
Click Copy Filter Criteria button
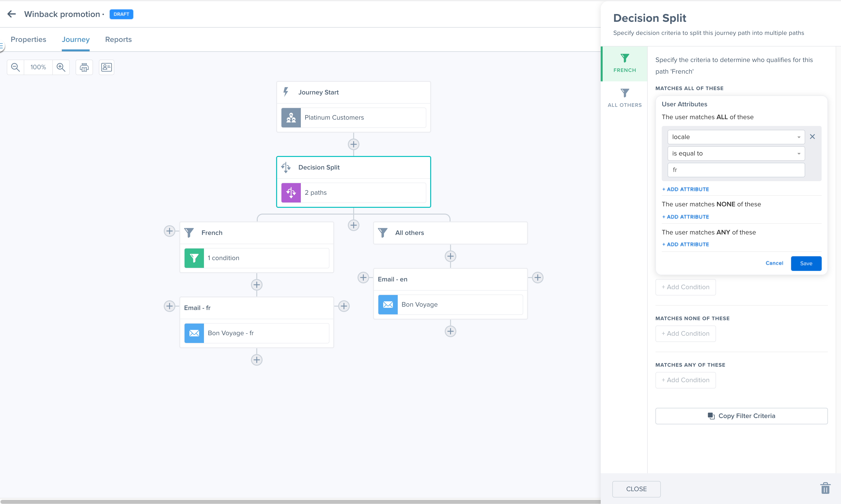pyautogui.click(x=741, y=416)
